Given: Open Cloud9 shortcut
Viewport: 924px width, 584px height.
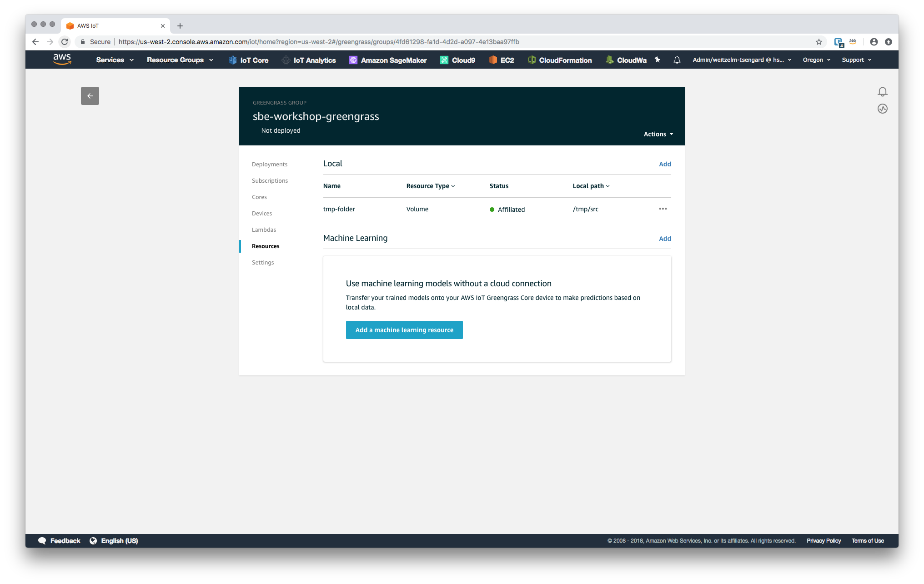Looking at the screenshot, I should [457, 60].
